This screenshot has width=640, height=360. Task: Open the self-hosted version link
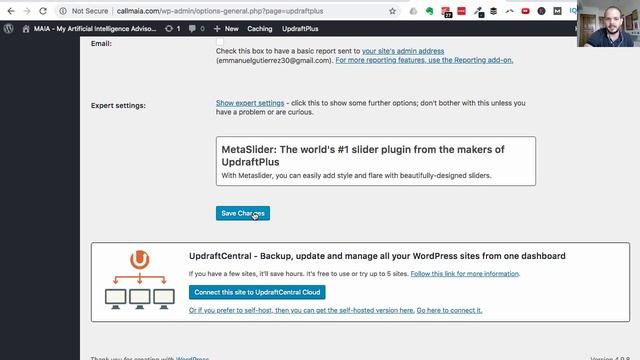coord(302,310)
